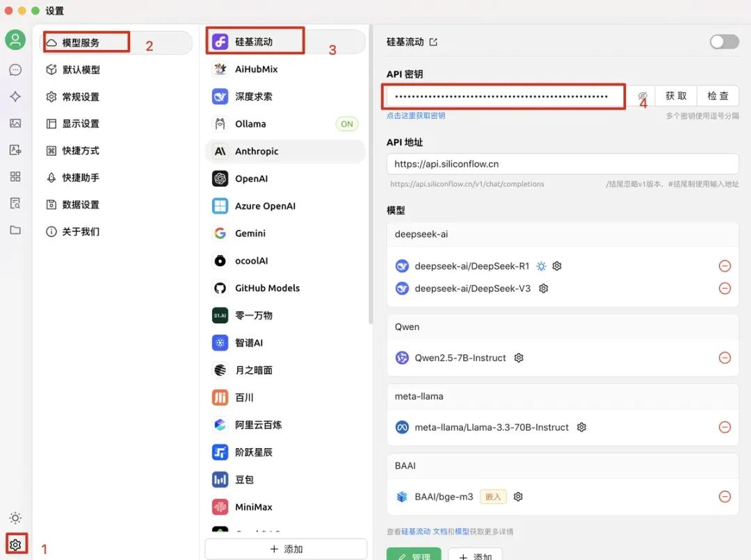Select Anthropic provider
The width and height of the screenshot is (751, 560).
pyautogui.click(x=286, y=151)
